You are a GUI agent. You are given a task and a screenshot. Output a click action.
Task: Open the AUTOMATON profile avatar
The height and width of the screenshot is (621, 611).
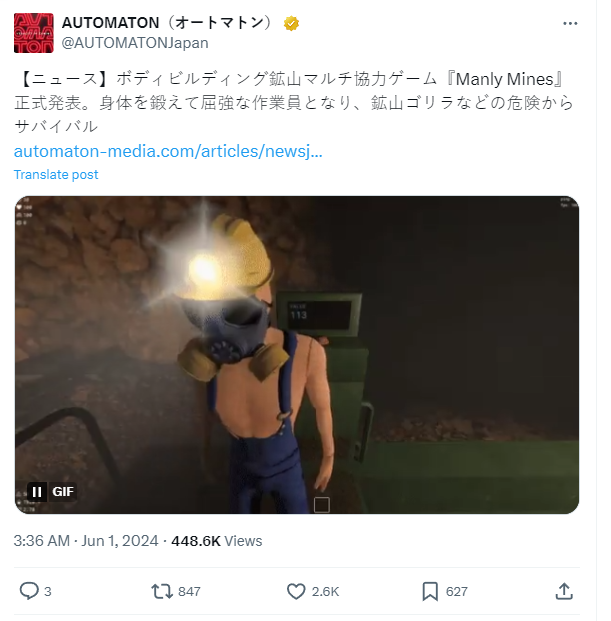(34, 33)
